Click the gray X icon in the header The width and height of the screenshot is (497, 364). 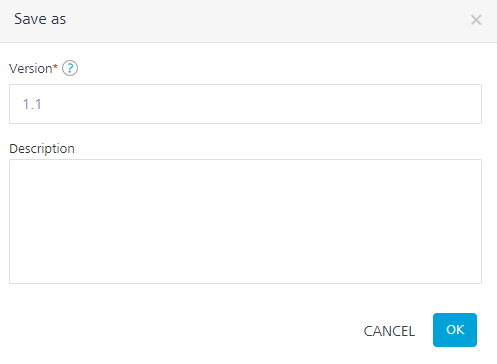coord(476,20)
